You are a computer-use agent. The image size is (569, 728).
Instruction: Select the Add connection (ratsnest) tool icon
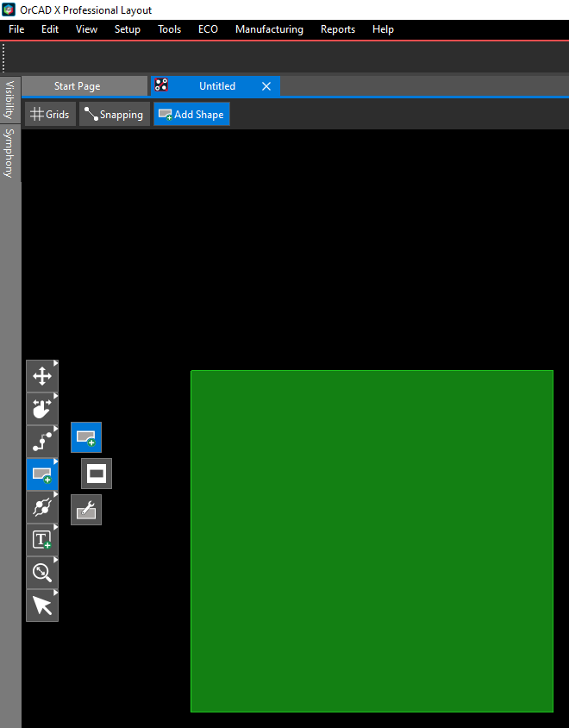tap(42, 507)
